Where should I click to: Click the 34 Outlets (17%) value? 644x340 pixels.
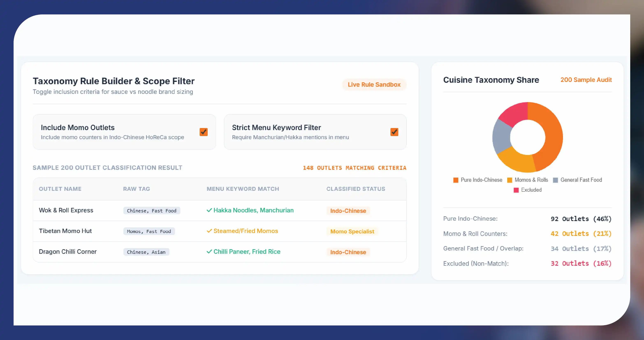point(581,249)
